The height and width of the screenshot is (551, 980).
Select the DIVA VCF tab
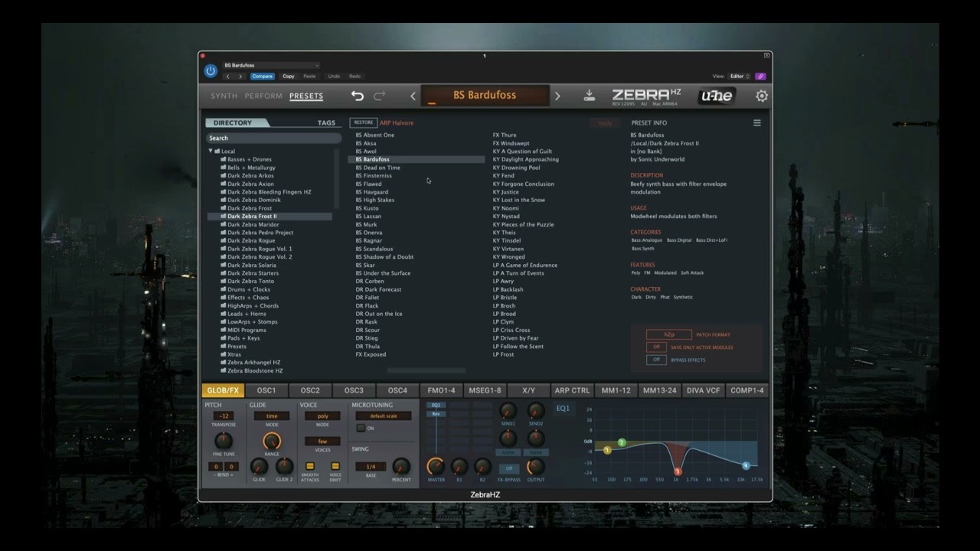pos(703,390)
